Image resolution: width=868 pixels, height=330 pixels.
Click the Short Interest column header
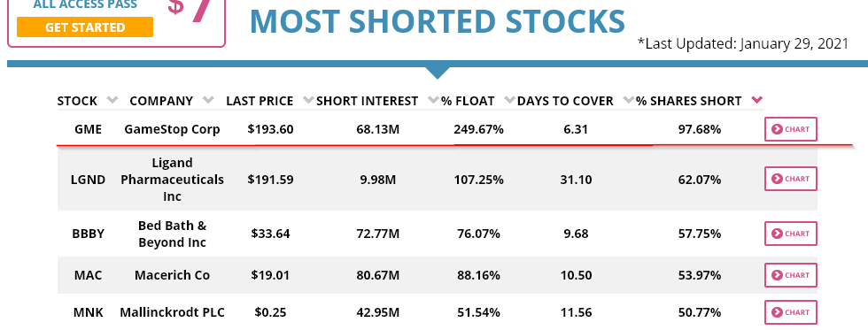(x=367, y=101)
